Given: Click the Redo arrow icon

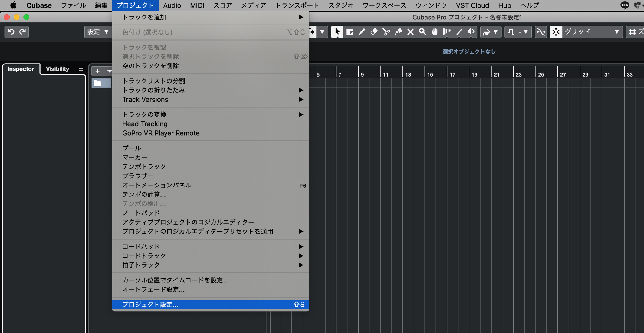Looking at the screenshot, I should (23, 32).
